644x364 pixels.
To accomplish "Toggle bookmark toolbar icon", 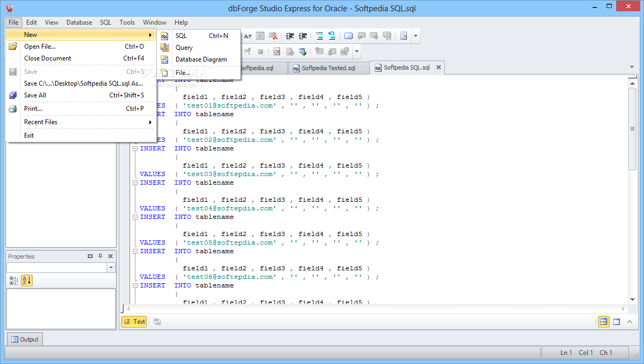I will [348, 36].
